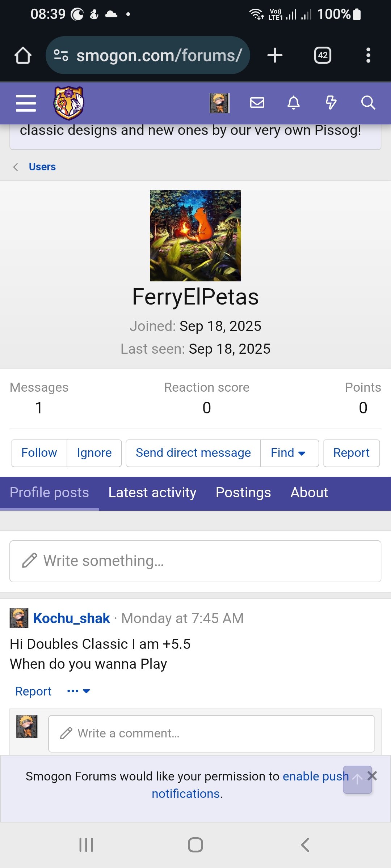Go to browser home page
This screenshot has height=868, width=391.
[23, 56]
